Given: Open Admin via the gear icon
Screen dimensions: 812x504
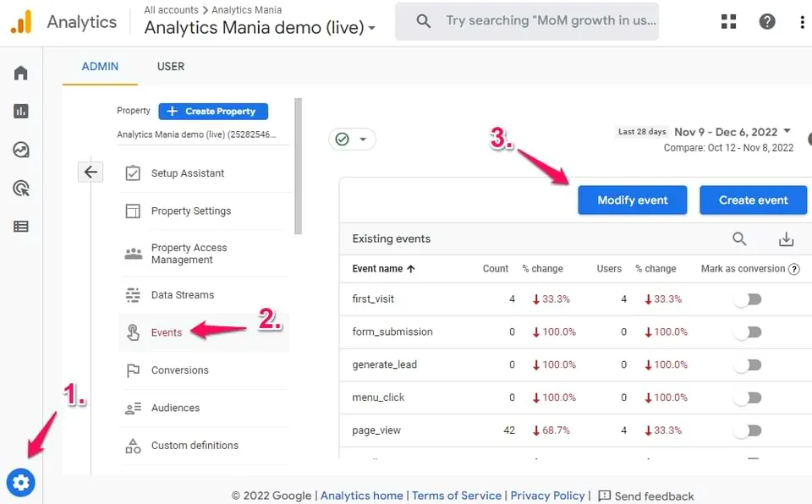Looking at the screenshot, I should click(x=20, y=483).
